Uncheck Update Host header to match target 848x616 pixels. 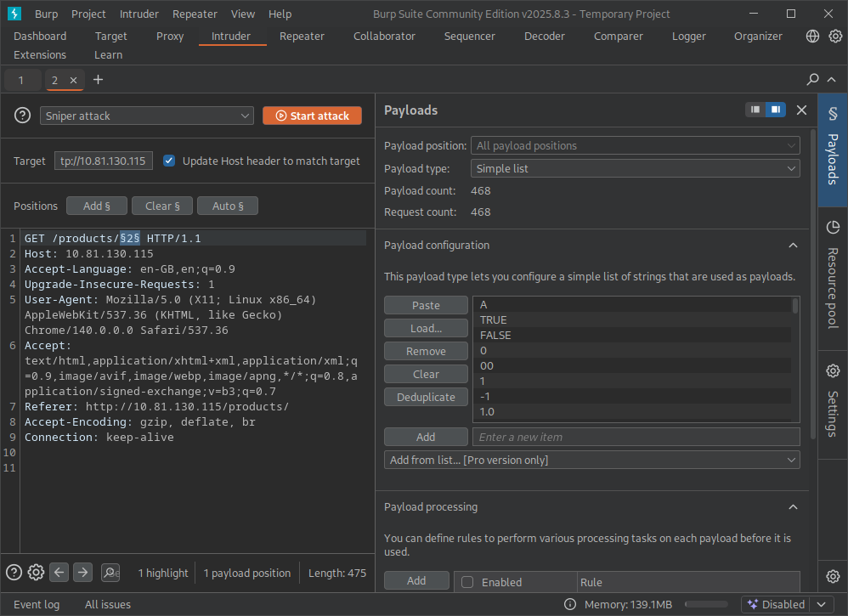pyautogui.click(x=167, y=161)
